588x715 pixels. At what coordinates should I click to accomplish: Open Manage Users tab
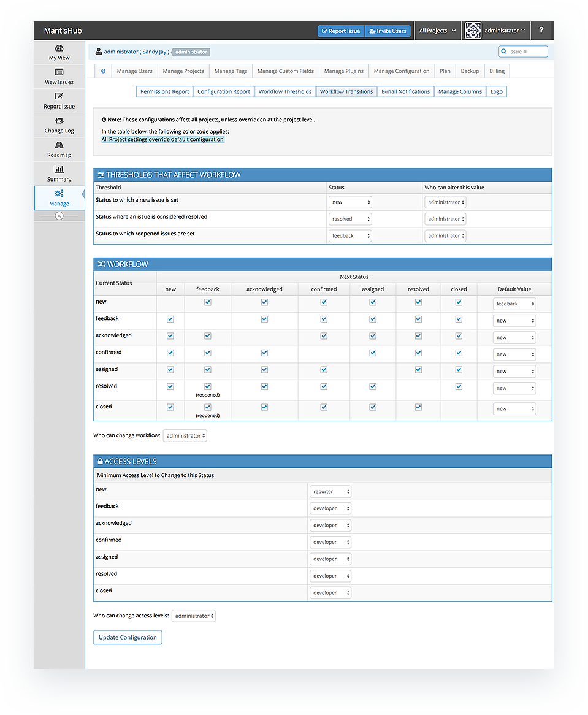click(134, 71)
